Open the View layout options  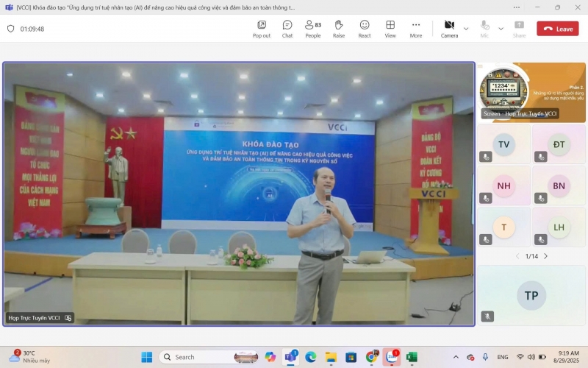390,28
